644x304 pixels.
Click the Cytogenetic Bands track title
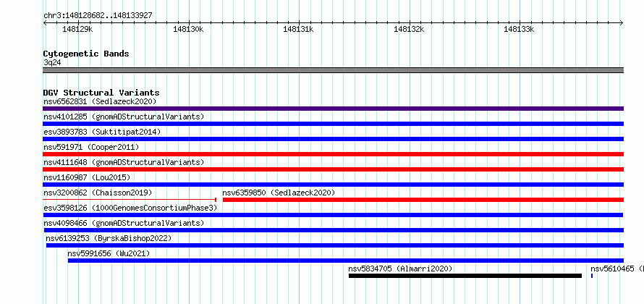click(x=86, y=54)
